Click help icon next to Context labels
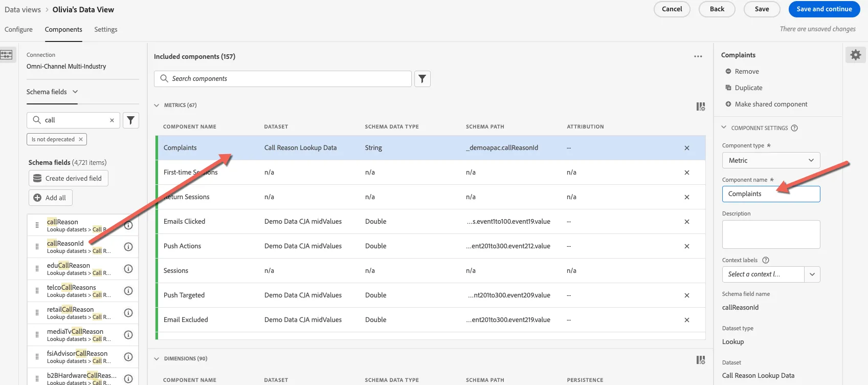Screen dimensions: 868x385 (x=766, y=260)
